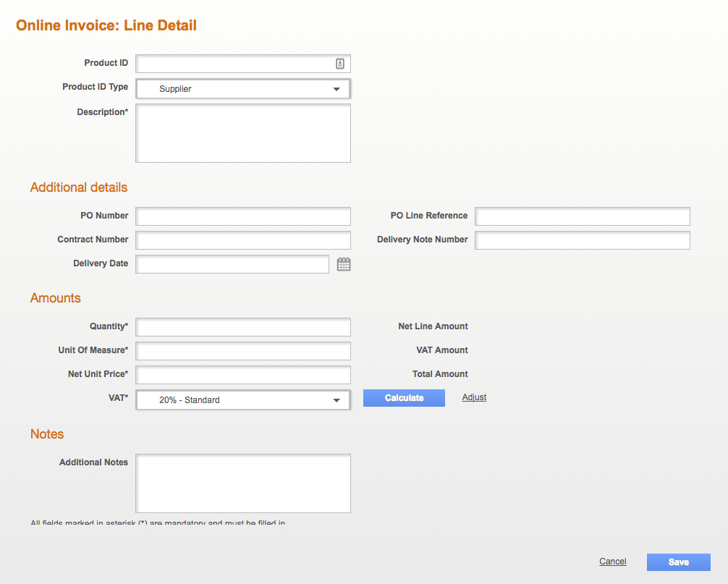This screenshot has width=728, height=584.
Task: Click into the Description text area
Action: [x=242, y=133]
